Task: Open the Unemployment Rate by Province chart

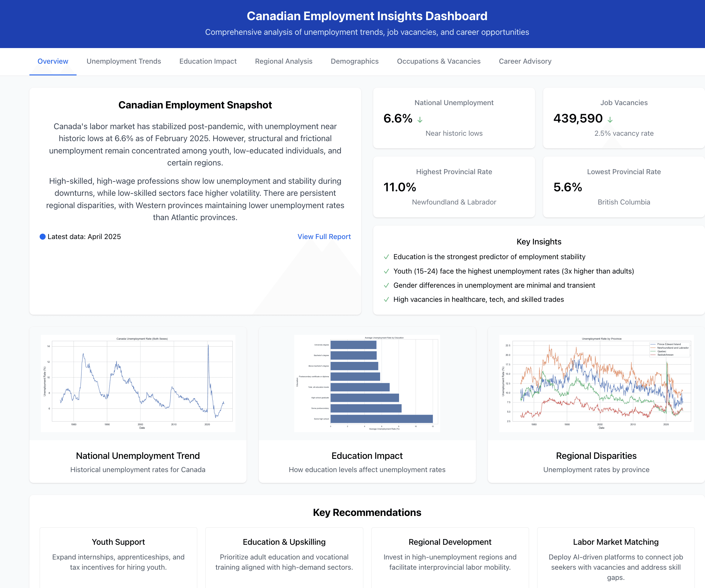Action: point(596,383)
